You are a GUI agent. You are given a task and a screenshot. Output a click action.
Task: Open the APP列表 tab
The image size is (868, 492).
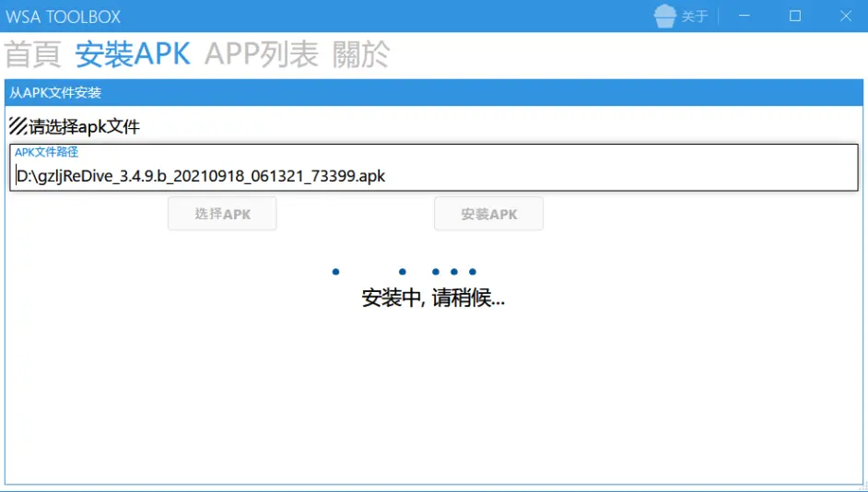261,54
